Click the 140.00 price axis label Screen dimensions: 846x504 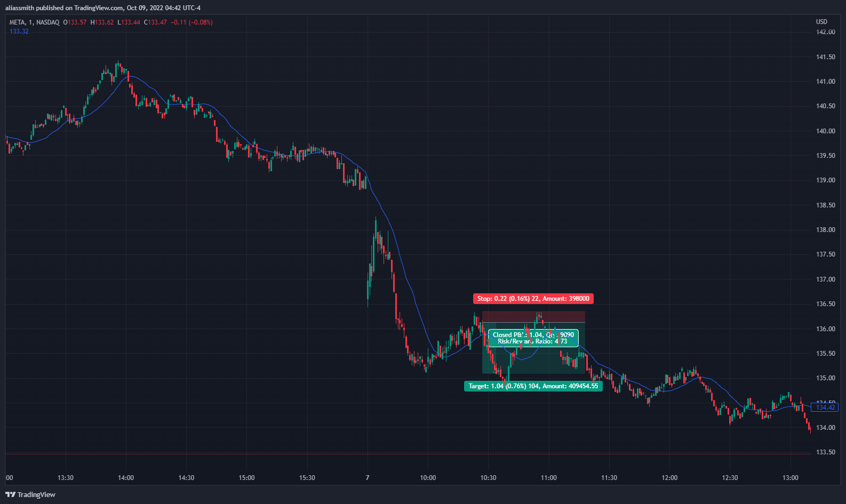[826, 131]
